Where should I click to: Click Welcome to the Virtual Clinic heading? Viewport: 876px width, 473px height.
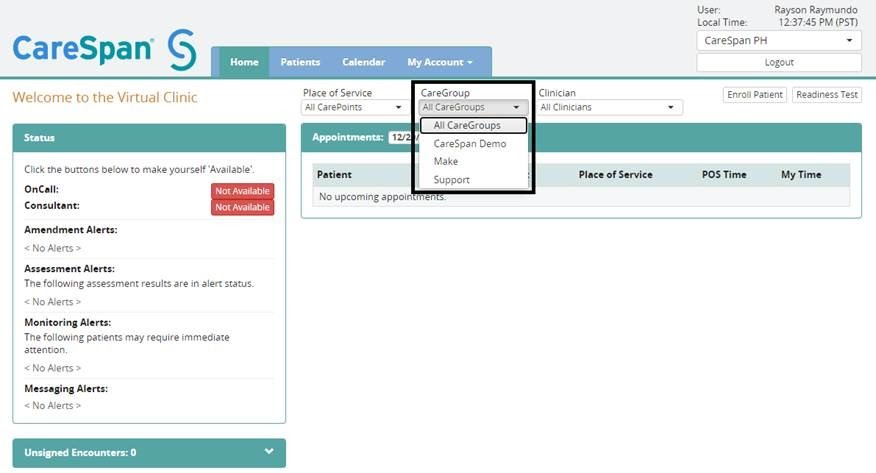click(105, 97)
